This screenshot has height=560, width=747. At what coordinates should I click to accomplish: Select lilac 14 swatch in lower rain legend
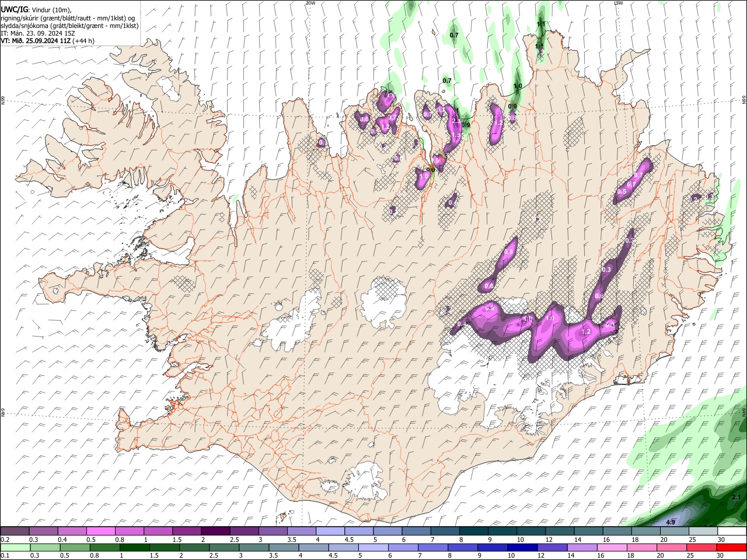(582, 547)
